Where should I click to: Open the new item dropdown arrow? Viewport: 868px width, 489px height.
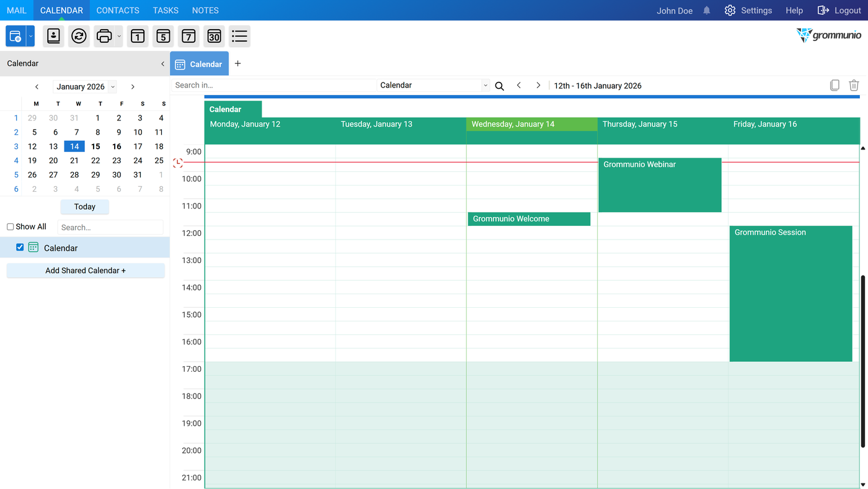[30, 37]
